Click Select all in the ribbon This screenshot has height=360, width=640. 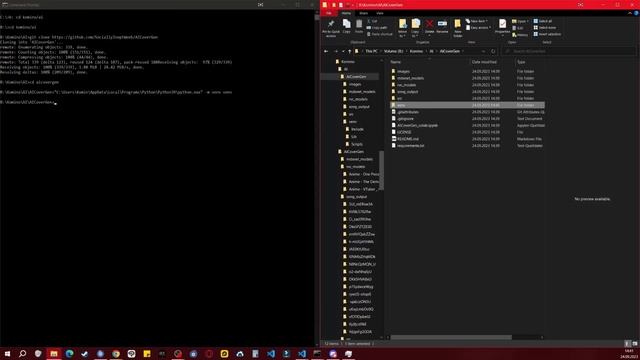[543, 21]
